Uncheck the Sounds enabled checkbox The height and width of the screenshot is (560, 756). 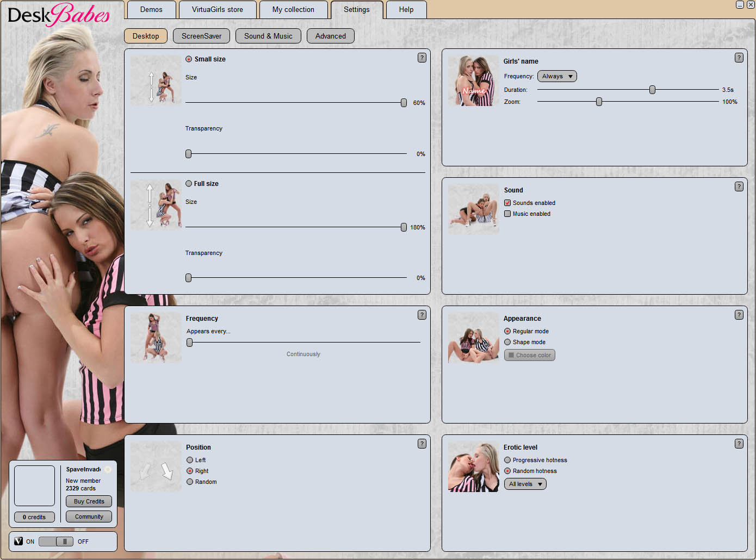tap(507, 203)
